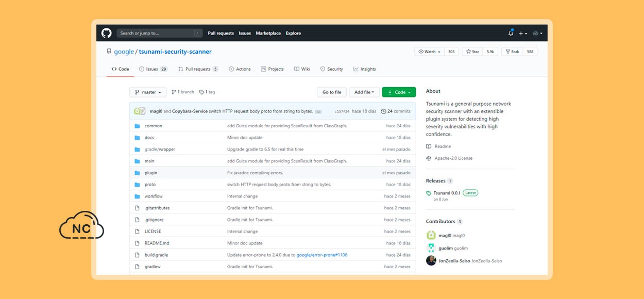Image resolution: width=644 pixels, height=299 pixels.
Task: Open the Contributors heading link
Action: pyautogui.click(x=440, y=221)
